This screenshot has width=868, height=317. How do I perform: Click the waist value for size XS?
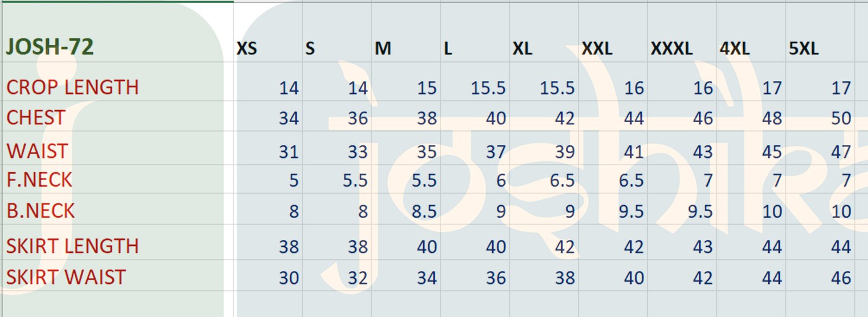point(289,152)
